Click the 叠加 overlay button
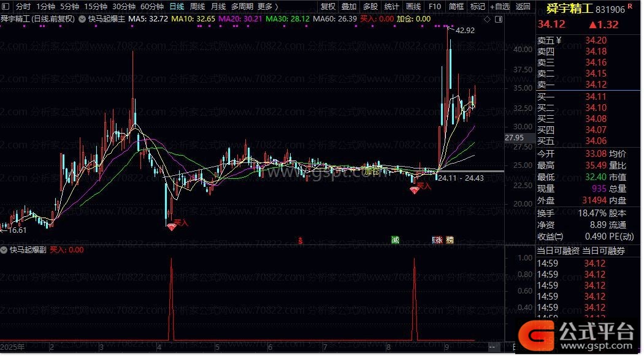This screenshot has height=356, width=644. pos(349,7)
